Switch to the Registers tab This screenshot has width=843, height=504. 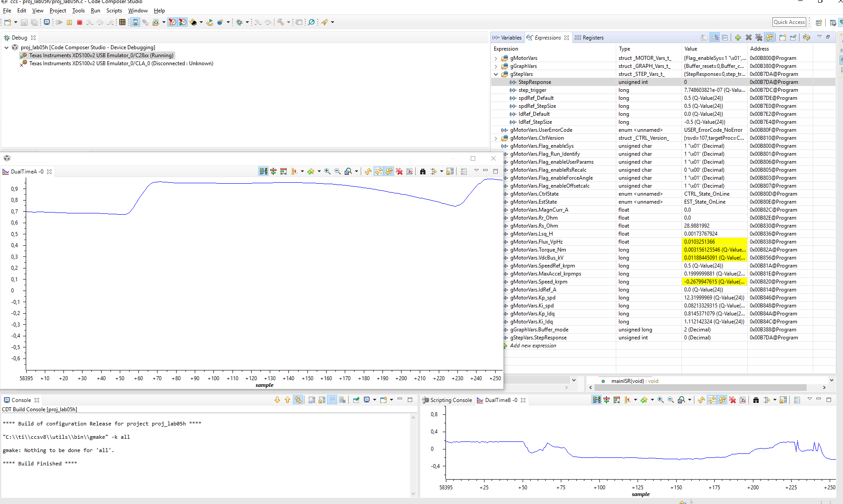coord(589,38)
